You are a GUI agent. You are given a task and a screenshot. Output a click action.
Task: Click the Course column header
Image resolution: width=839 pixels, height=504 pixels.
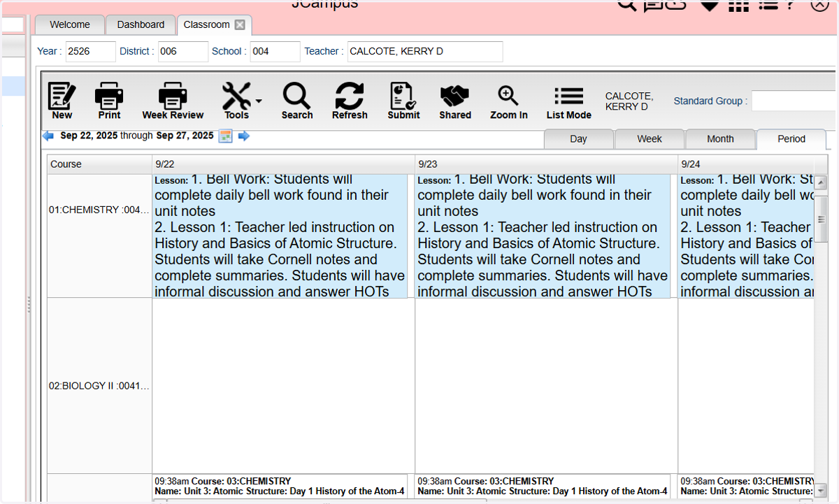pyautogui.click(x=99, y=164)
